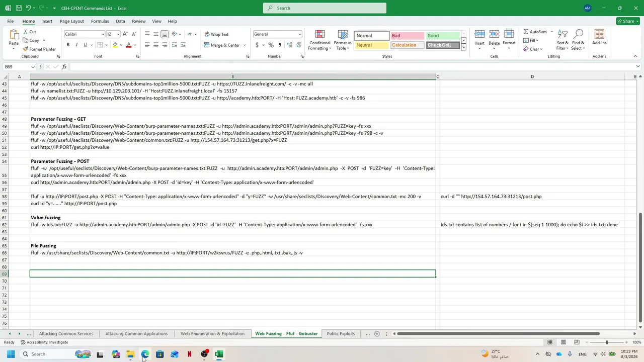Open the Attacking Common Services sheet
The width and height of the screenshot is (644, 362).
[x=66, y=334]
